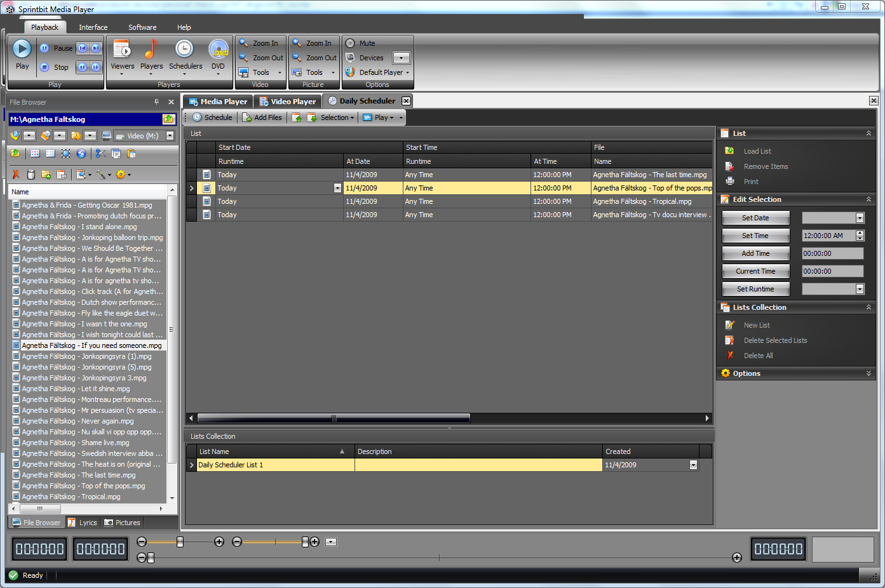
Task: Open the Devices combo box
Action: (x=402, y=58)
